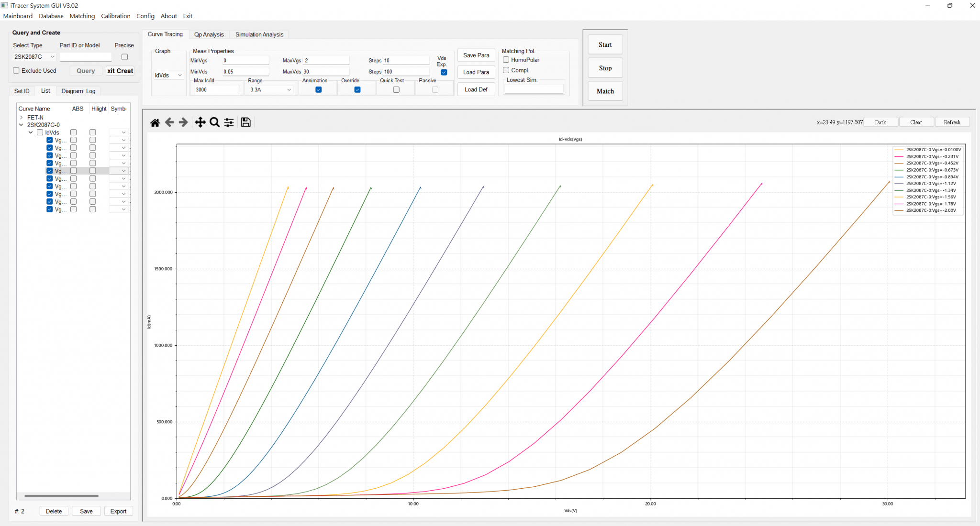Image resolution: width=980 pixels, height=526 pixels.
Task: Open the Database menu
Action: [x=51, y=16]
